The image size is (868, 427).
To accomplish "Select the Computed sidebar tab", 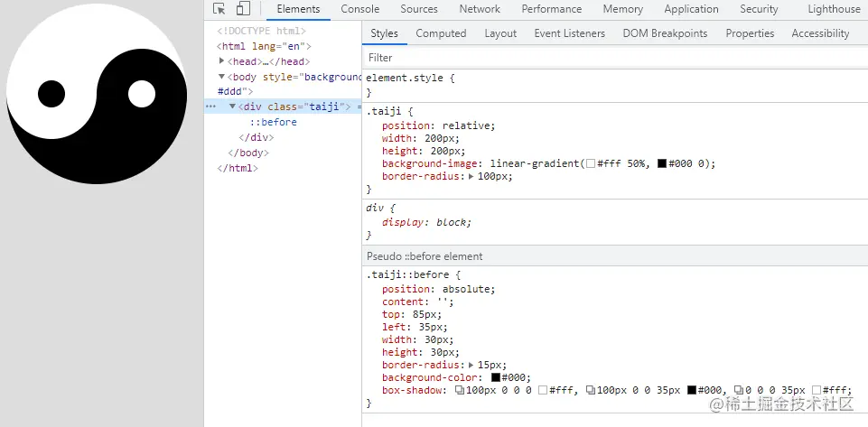I will [x=441, y=33].
